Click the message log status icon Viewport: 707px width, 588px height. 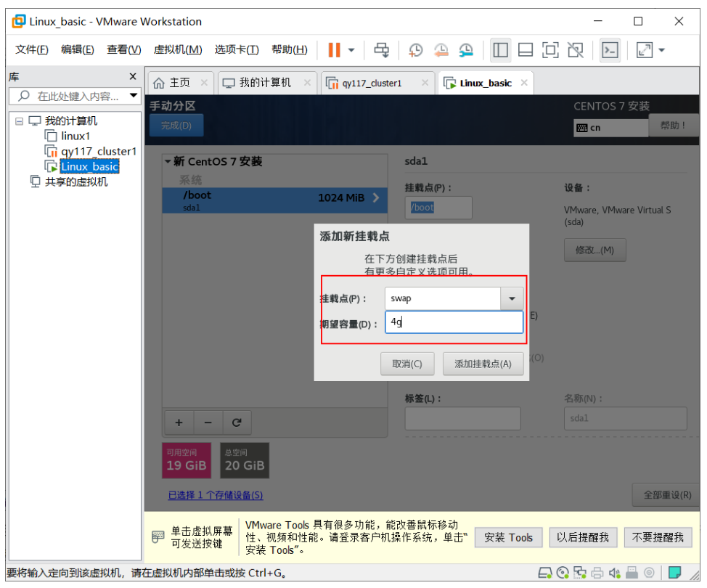click(x=674, y=573)
